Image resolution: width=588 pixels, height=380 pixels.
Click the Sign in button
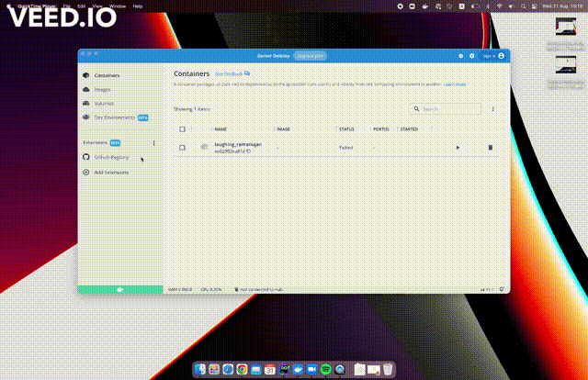[493, 56]
